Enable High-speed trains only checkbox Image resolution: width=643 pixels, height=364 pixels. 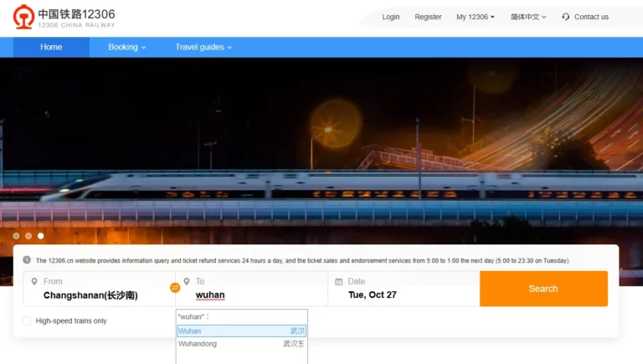(x=27, y=320)
